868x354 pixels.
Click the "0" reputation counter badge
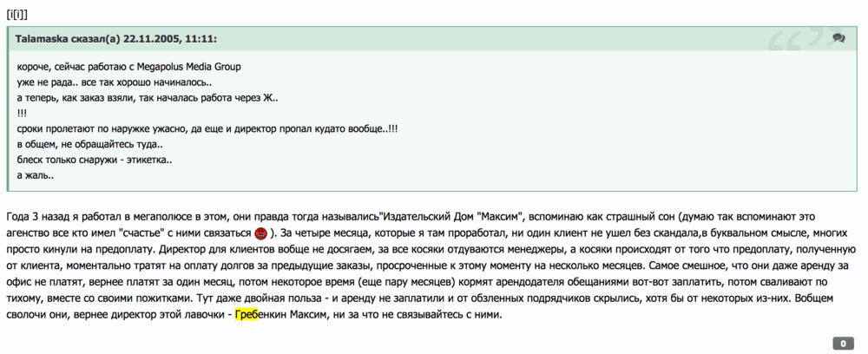pos(843,344)
